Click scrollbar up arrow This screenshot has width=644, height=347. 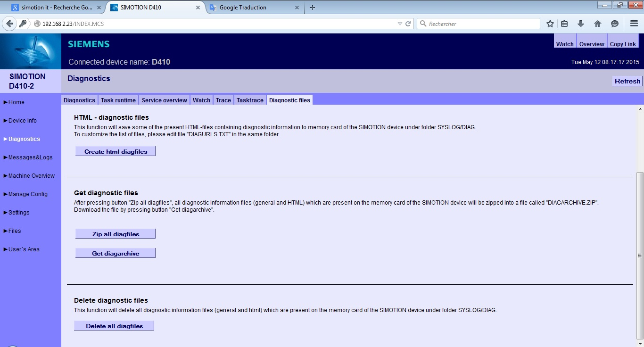[x=640, y=109]
